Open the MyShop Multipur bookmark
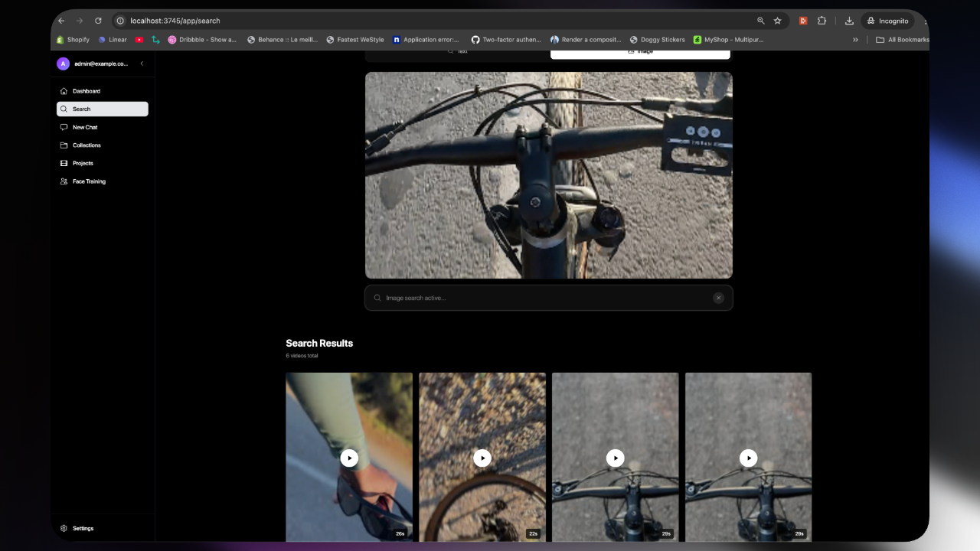The image size is (980, 551). tap(729, 40)
